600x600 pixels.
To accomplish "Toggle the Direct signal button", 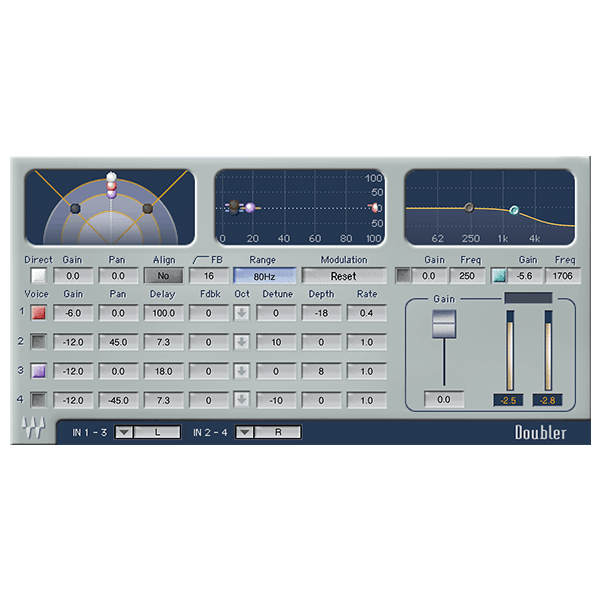I will (x=38, y=276).
